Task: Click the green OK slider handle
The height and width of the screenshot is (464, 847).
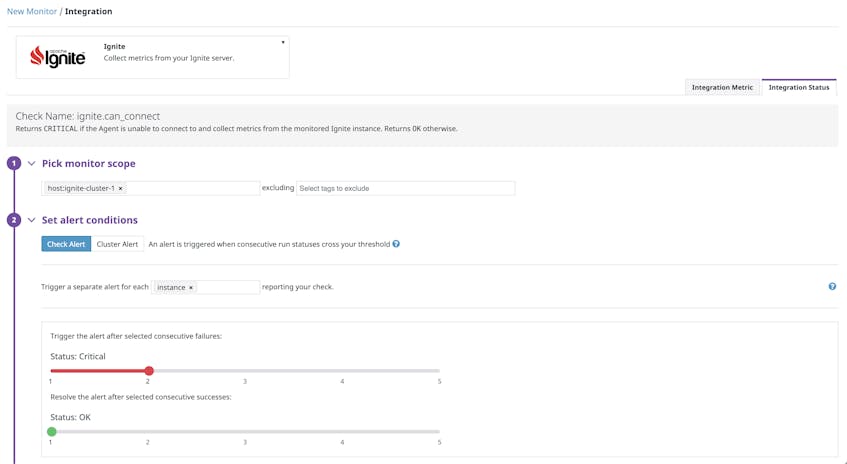Action: 52,432
